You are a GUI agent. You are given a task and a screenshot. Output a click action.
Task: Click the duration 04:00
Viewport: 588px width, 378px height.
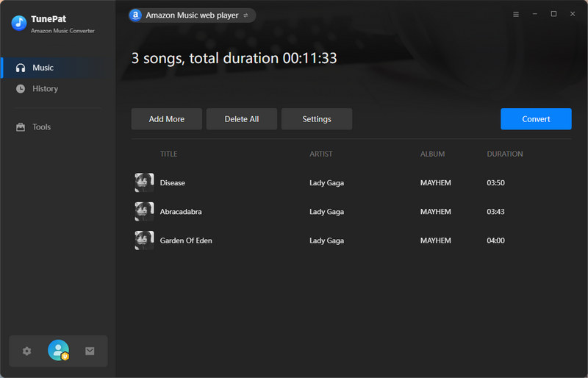pos(495,240)
